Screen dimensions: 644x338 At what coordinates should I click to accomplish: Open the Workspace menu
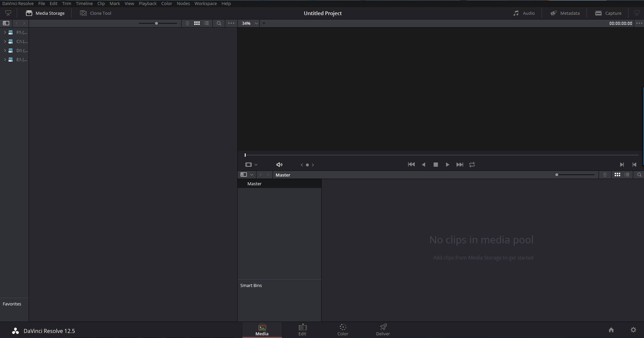click(205, 3)
